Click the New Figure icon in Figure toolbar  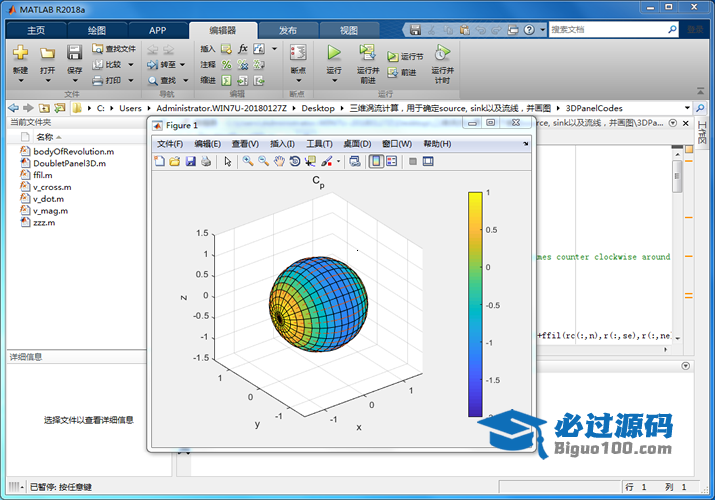160,161
